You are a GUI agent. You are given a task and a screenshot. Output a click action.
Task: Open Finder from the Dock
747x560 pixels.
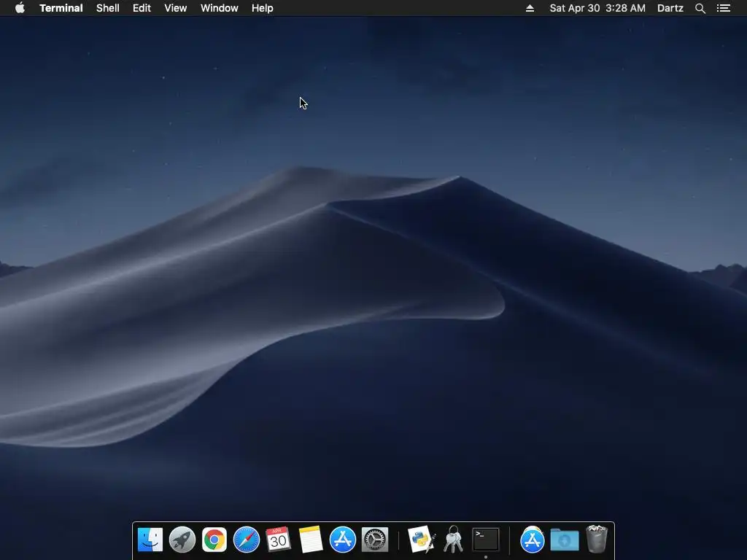pos(150,540)
